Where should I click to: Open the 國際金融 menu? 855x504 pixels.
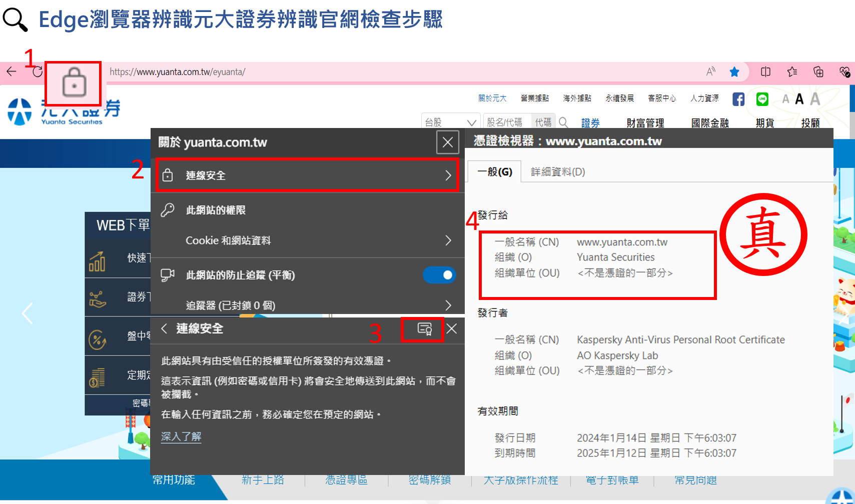710,122
